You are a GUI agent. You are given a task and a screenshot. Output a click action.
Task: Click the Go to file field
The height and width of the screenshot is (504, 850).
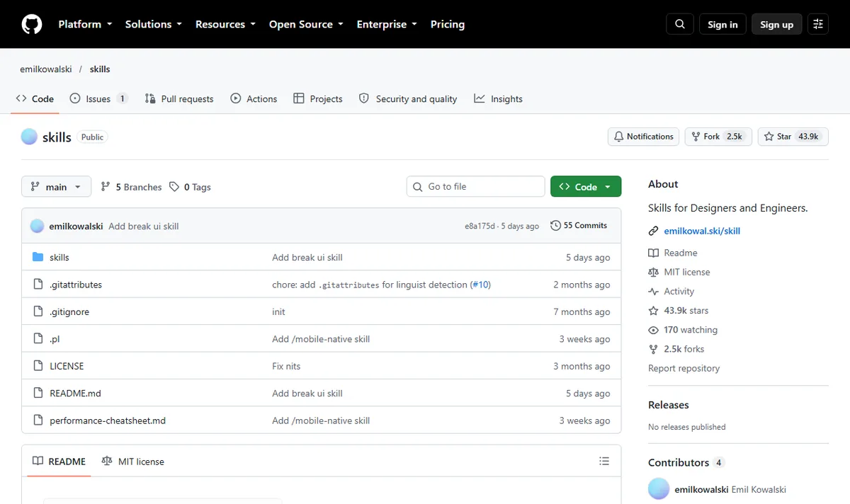click(x=475, y=186)
